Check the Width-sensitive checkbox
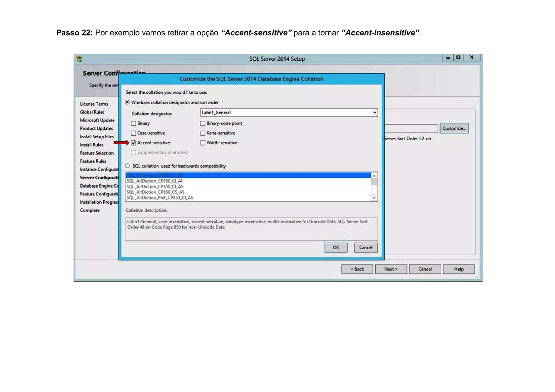 203,143
